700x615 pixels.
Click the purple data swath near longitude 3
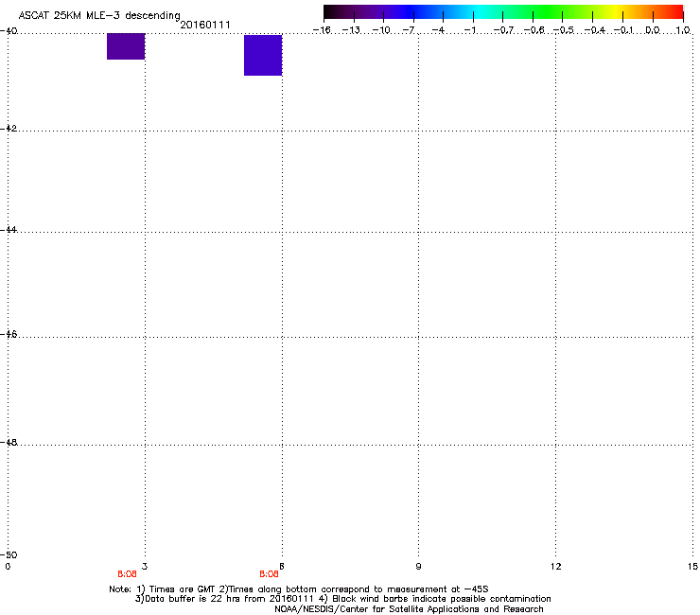click(126, 46)
